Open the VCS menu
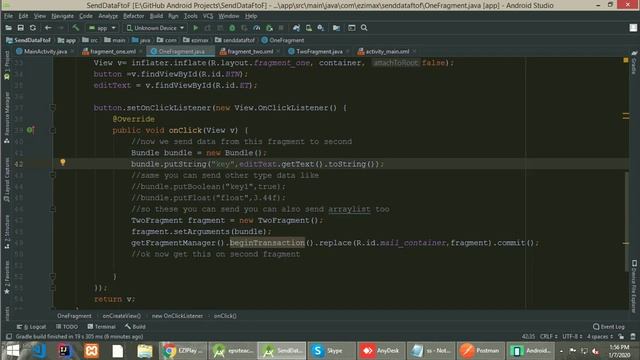The height and width of the screenshot is (360, 640). (208, 16)
